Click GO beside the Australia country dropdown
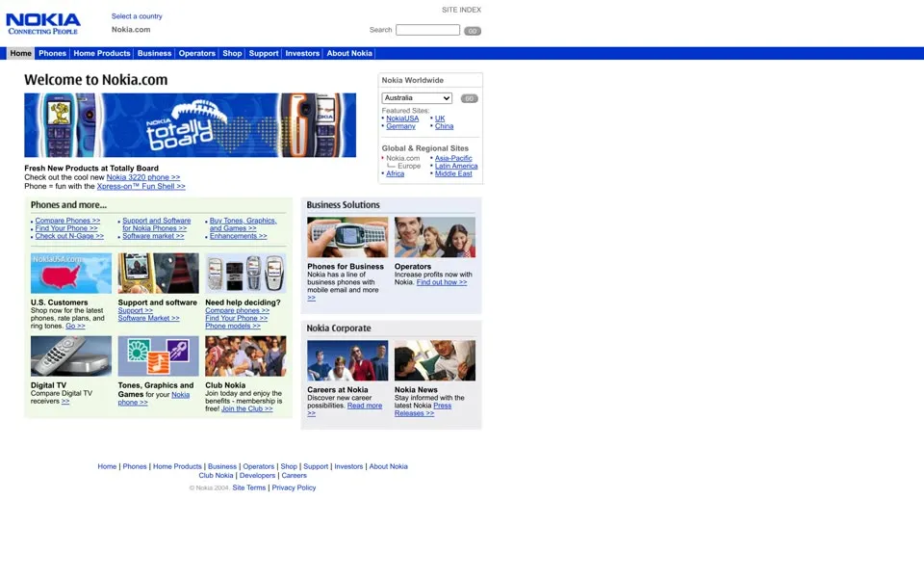The width and height of the screenshot is (924, 578). [469, 98]
